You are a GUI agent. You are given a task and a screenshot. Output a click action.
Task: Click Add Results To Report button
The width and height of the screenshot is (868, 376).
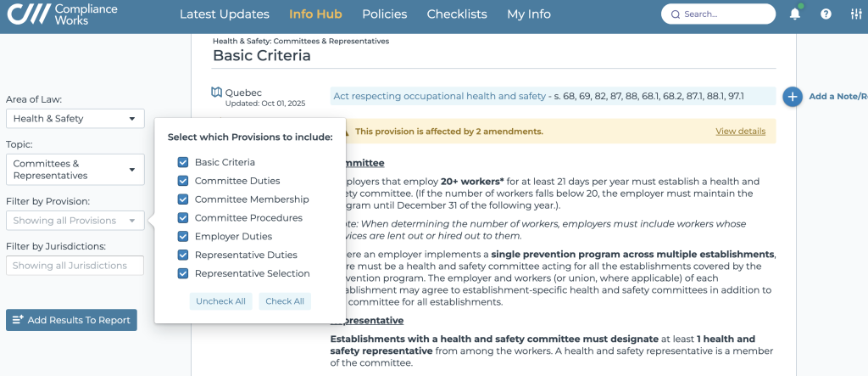coord(71,320)
